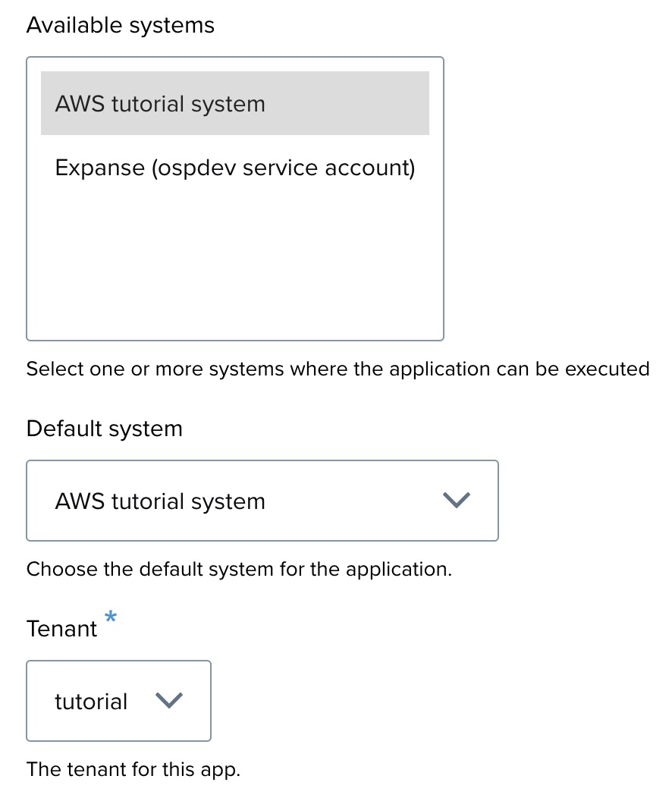Screen dimensions: 672x801
Task: Click the highlighted gray row in systems list
Action: click(341, 104)
